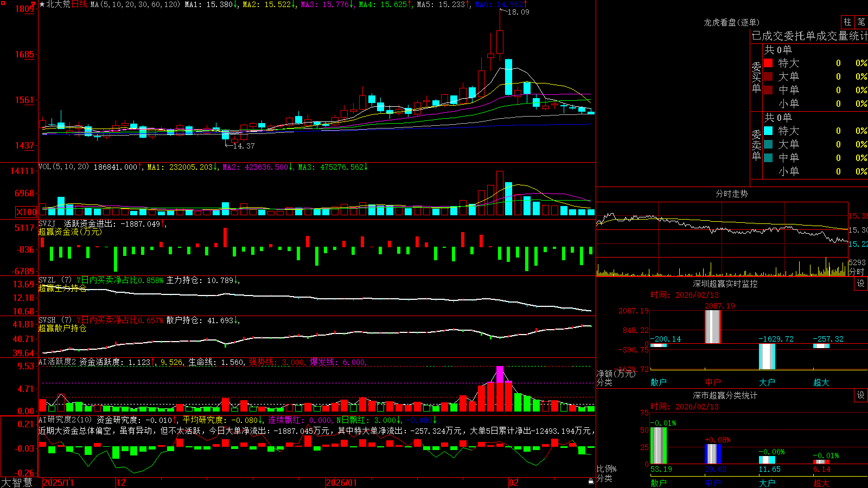868x488 pixels.
Task: Click the 超赢主力持仓 label
Action: (x=62, y=288)
